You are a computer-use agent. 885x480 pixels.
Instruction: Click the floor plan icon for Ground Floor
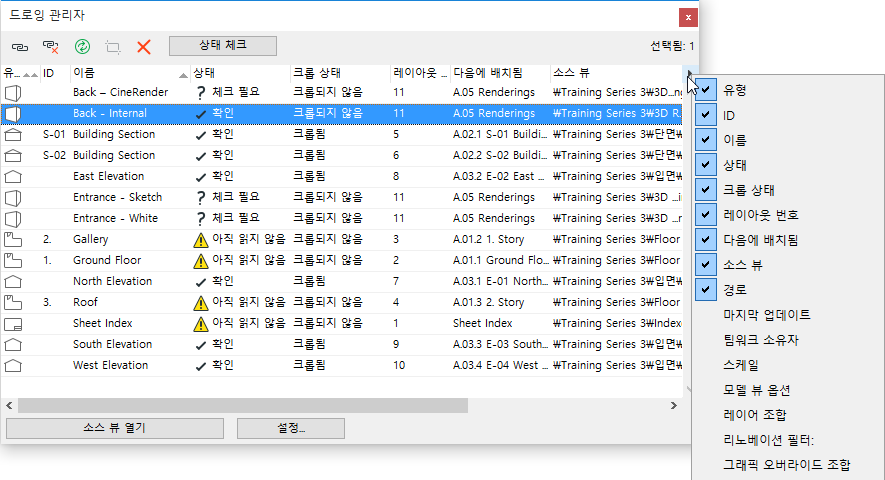click(13, 260)
